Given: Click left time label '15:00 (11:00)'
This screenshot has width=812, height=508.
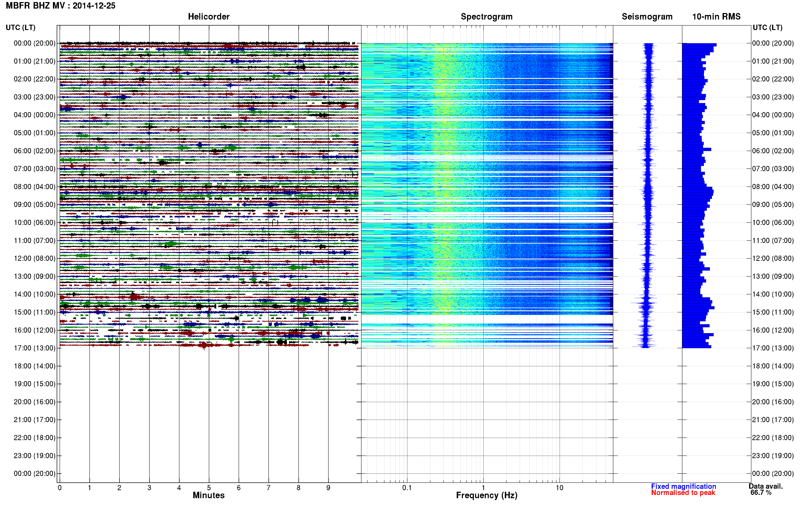Looking at the screenshot, I should tap(35, 312).
